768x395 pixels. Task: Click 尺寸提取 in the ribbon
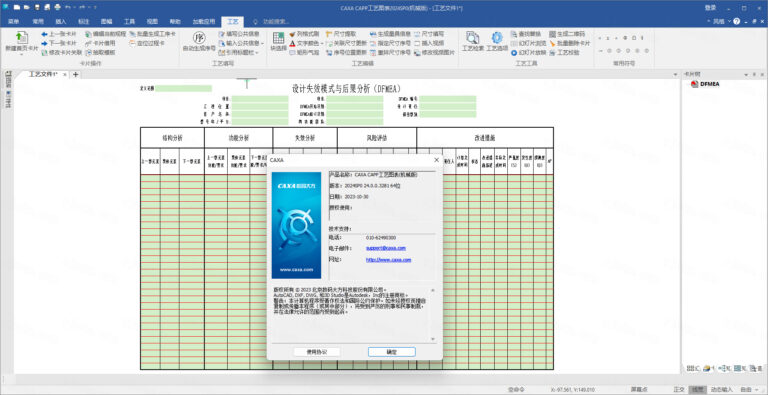pyautogui.click(x=341, y=34)
